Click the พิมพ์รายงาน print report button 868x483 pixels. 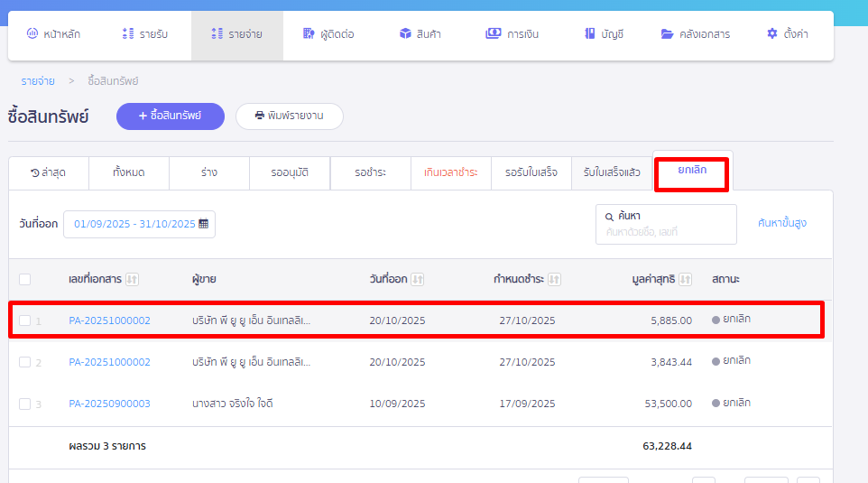[x=289, y=116]
